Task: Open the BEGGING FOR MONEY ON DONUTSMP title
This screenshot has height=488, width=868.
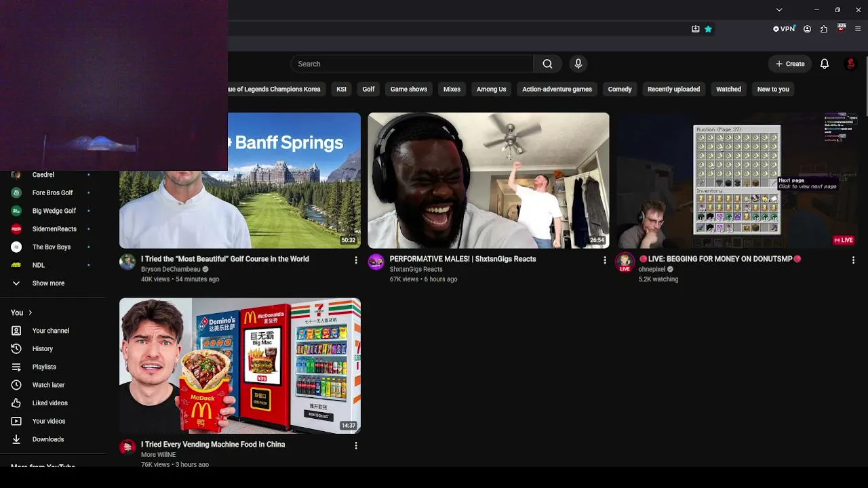Action: (x=719, y=259)
